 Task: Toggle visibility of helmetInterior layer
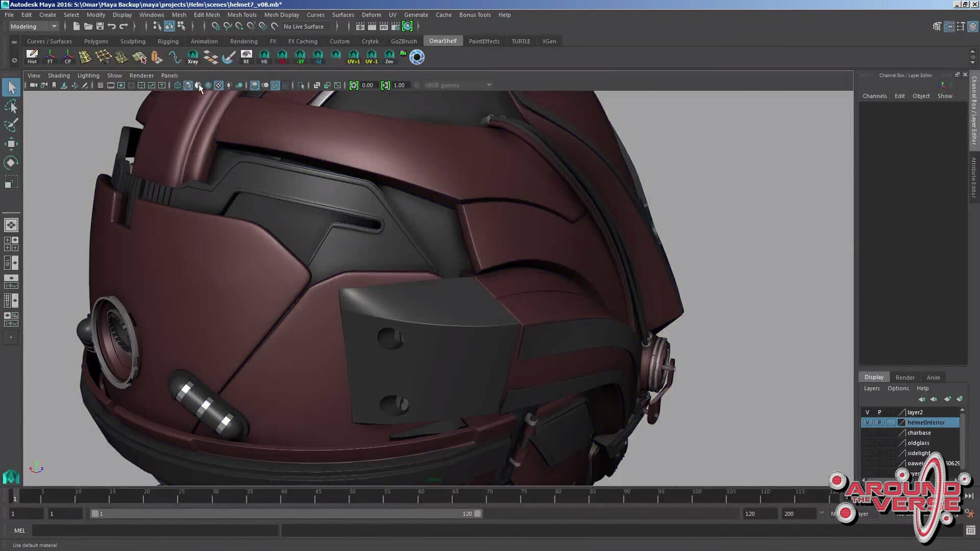tap(867, 422)
